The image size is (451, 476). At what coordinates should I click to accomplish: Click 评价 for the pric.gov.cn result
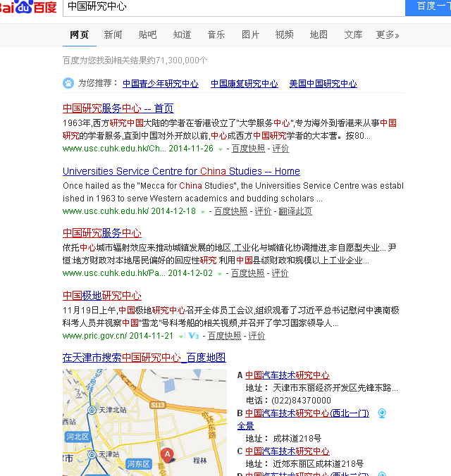[257, 336]
